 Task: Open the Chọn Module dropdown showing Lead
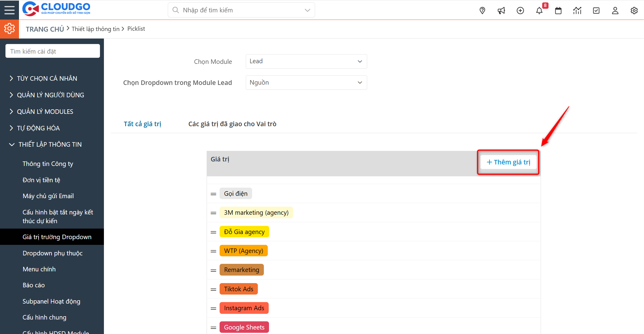pos(306,61)
